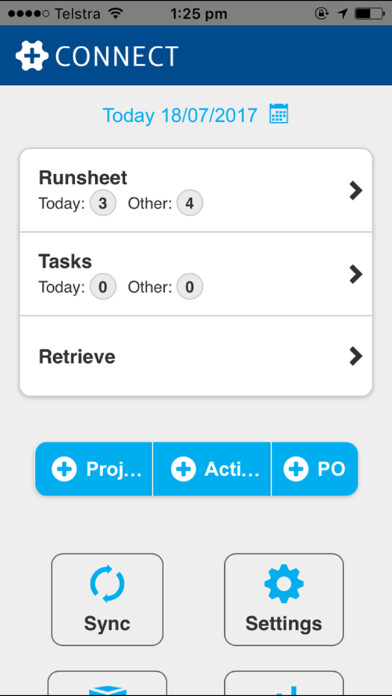The image size is (392, 696).
Task: Open Retrieve using its chevron arrow
Action: [356, 356]
